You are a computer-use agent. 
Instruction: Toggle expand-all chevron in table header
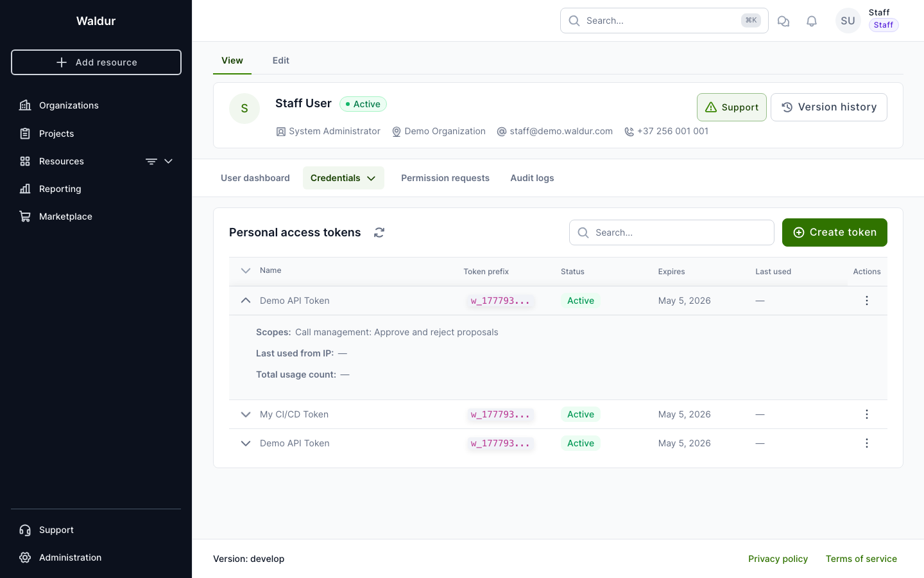246,271
